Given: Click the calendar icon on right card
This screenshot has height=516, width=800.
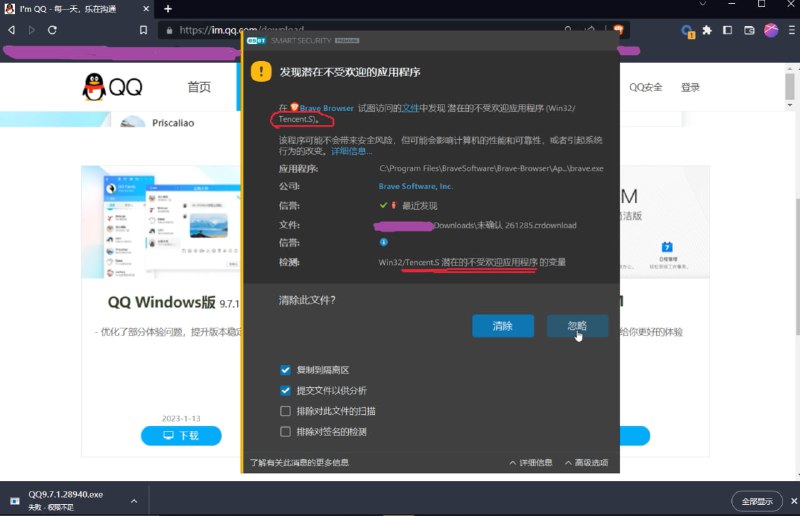Looking at the screenshot, I should [667, 247].
